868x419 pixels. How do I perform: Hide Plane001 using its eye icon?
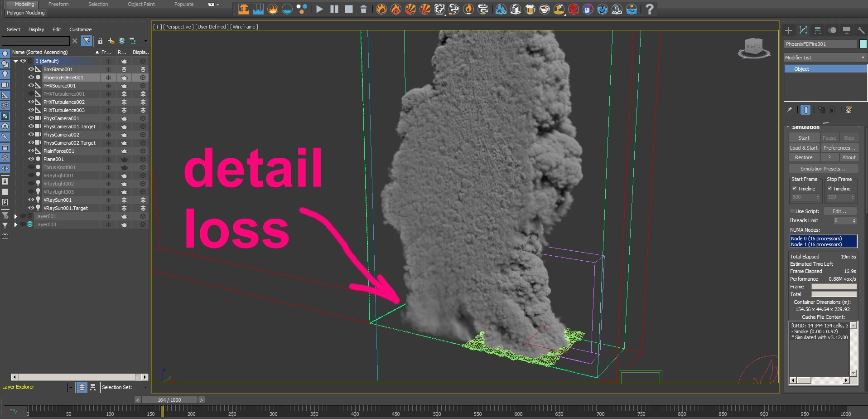click(x=31, y=159)
